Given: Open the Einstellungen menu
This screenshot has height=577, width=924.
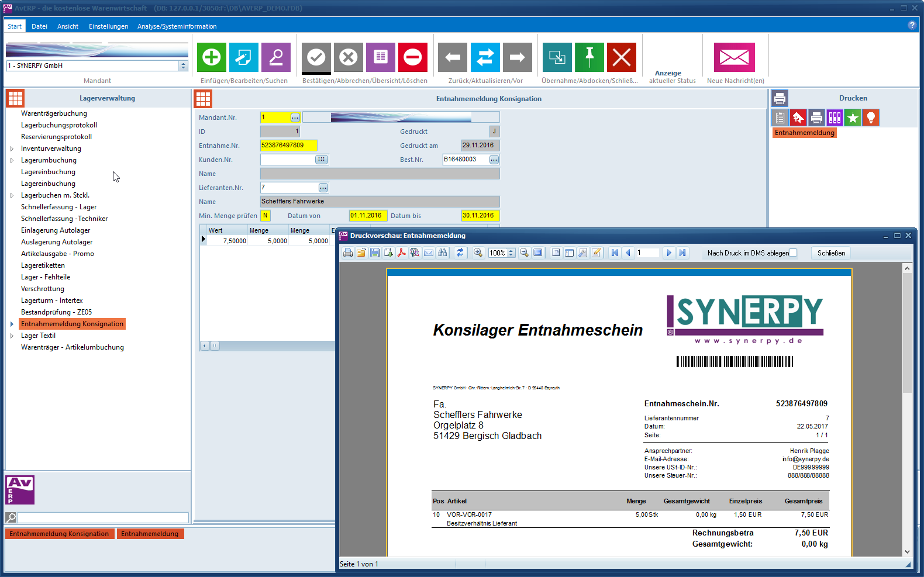Looking at the screenshot, I should coord(108,26).
